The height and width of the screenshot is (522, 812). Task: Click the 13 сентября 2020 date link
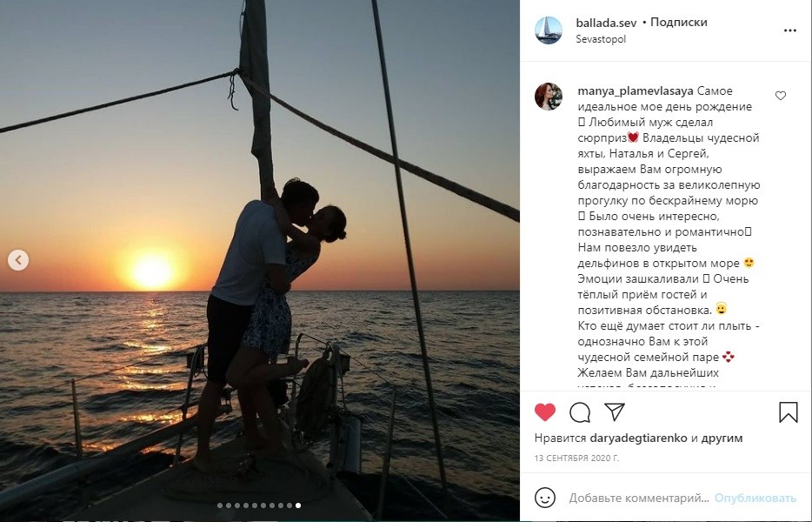[x=576, y=458]
